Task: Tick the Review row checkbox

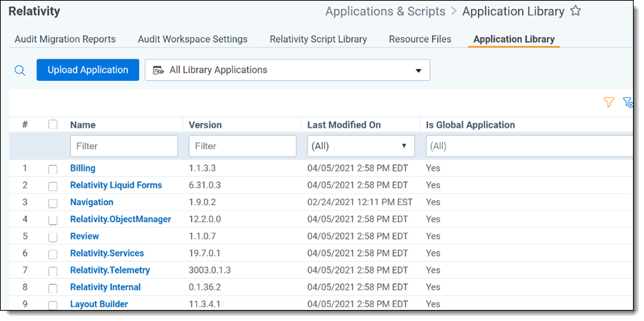Action: (x=52, y=237)
